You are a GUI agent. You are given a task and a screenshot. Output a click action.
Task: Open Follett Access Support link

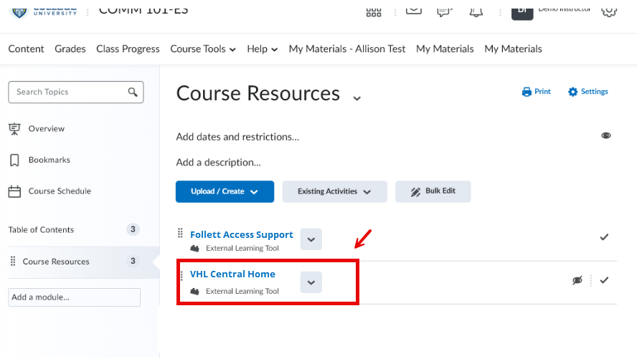click(x=241, y=234)
